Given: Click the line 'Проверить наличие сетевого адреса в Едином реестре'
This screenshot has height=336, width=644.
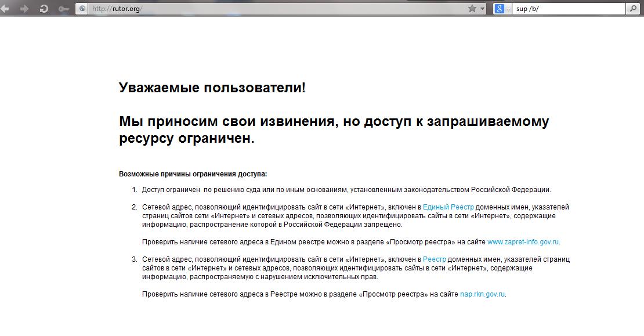Looking at the screenshot, I should (x=351, y=242).
